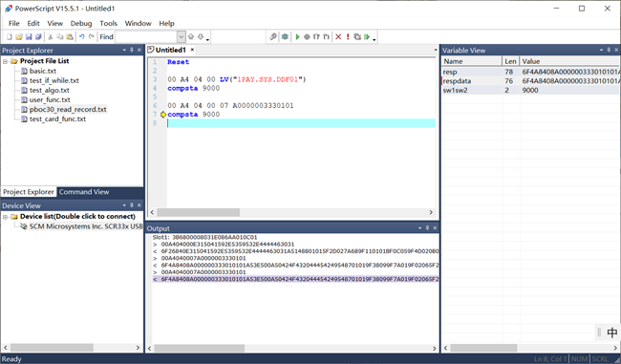Click the Undo arrow icon
This screenshot has height=364, width=621.
tap(81, 37)
